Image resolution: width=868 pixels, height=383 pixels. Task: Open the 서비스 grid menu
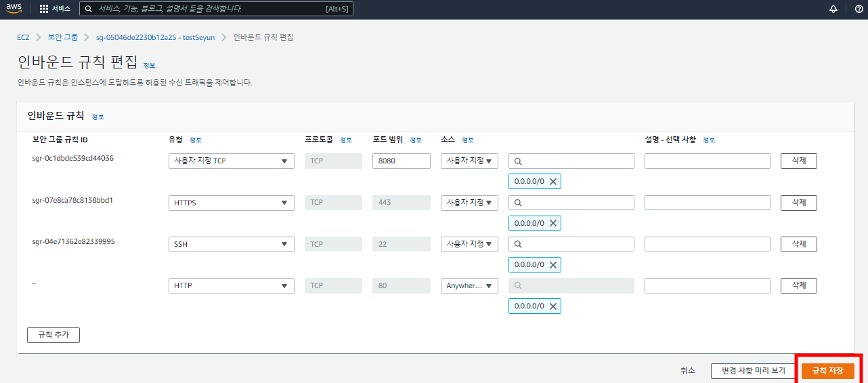55,9
